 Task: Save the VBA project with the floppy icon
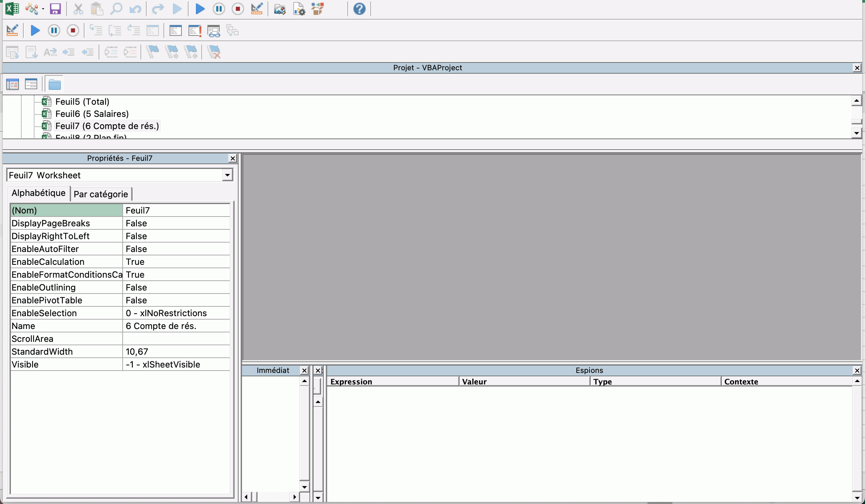click(x=55, y=9)
